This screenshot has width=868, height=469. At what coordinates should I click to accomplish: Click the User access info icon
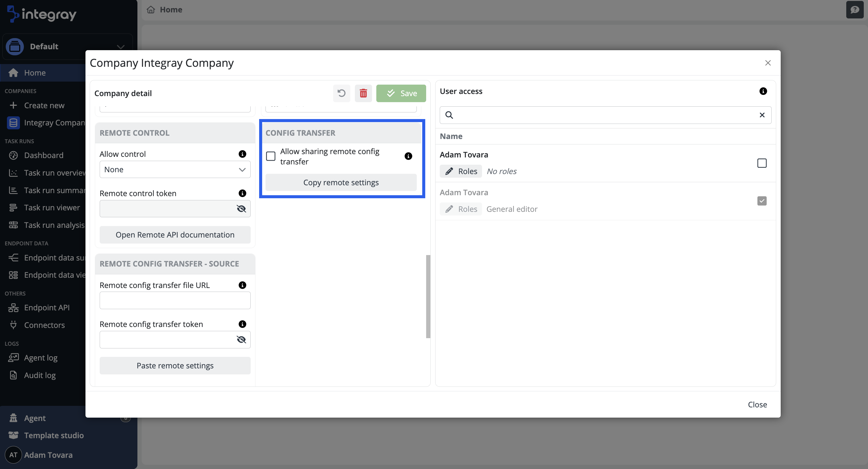tap(763, 91)
